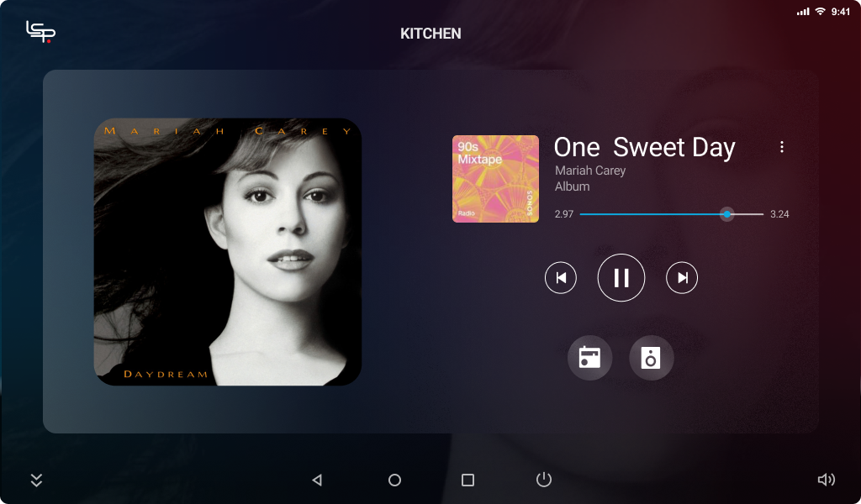The image size is (861, 504).
Task: Open the 90s Mixtape radio thumbnail
Action: tap(495, 179)
